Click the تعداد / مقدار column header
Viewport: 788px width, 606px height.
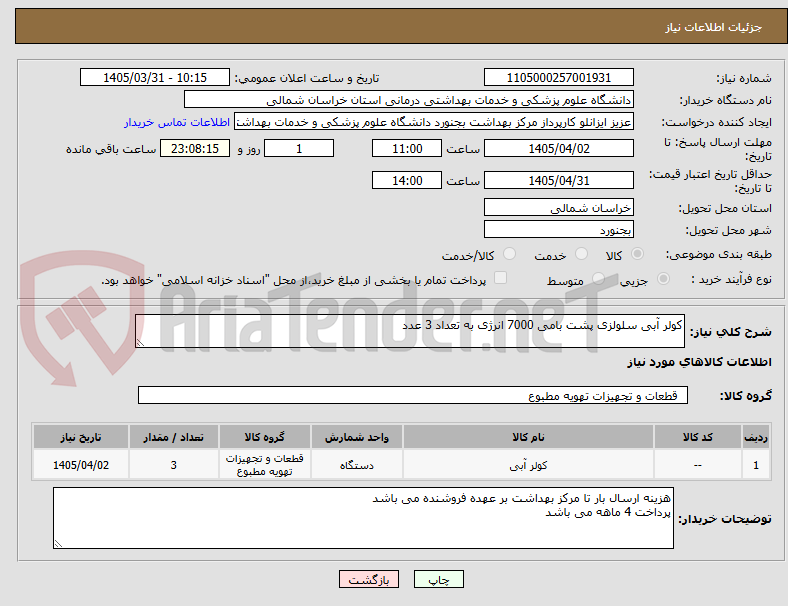[173, 437]
